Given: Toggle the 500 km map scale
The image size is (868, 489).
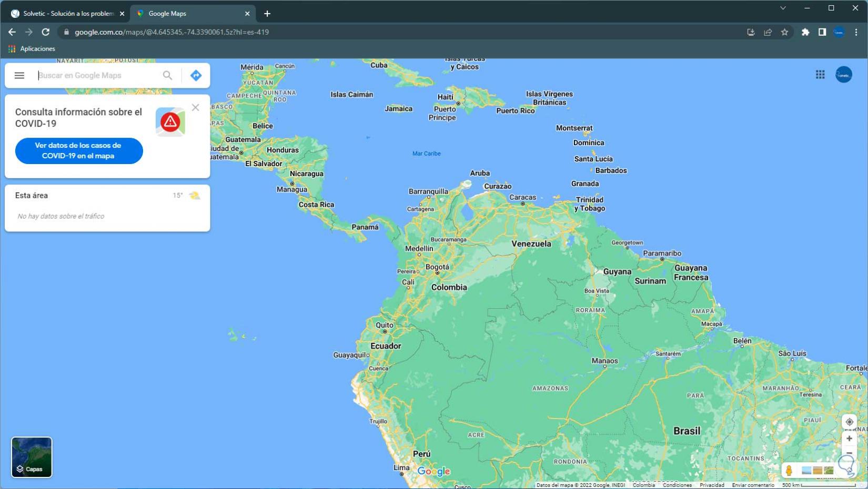Looking at the screenshot, I should (818, 485).
